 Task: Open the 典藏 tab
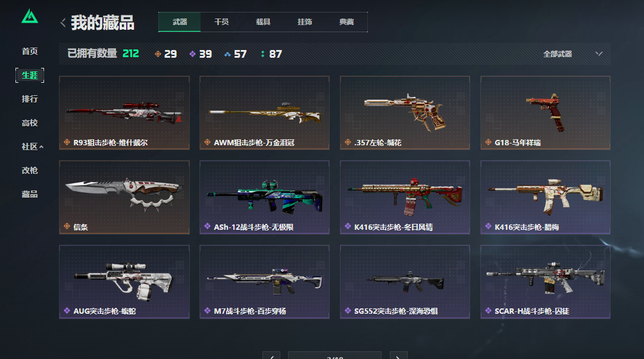click(346, 22)
